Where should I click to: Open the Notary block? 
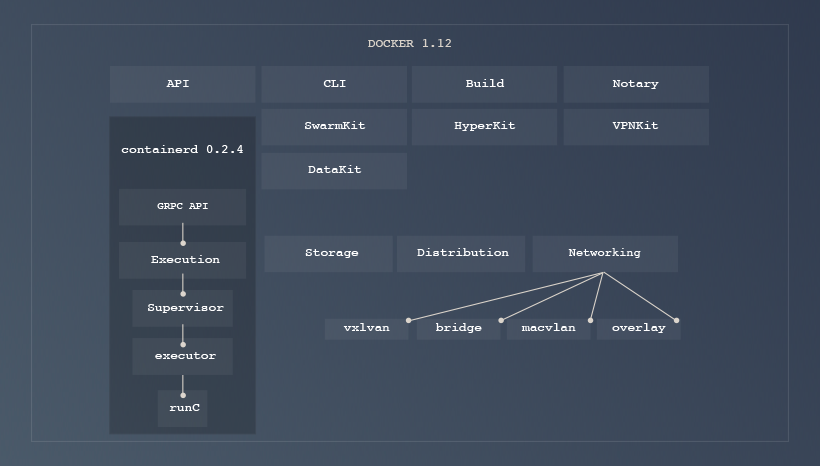635,84
